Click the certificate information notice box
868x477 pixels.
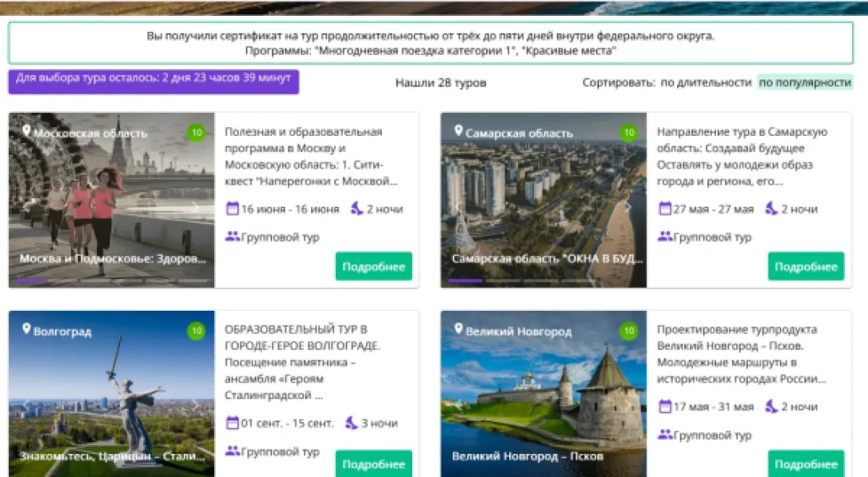pos(430,43)
